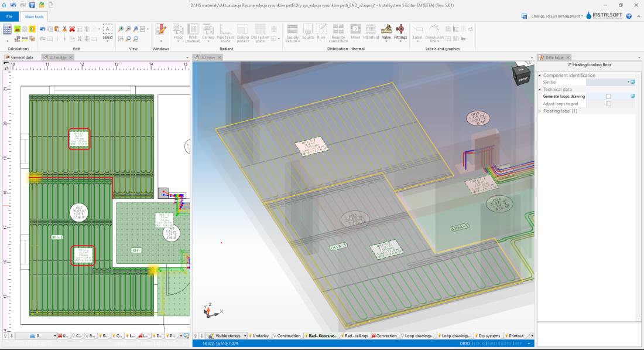Open the Fittings pump tool
The image size is (644, 350).
(x=400, y=32)
